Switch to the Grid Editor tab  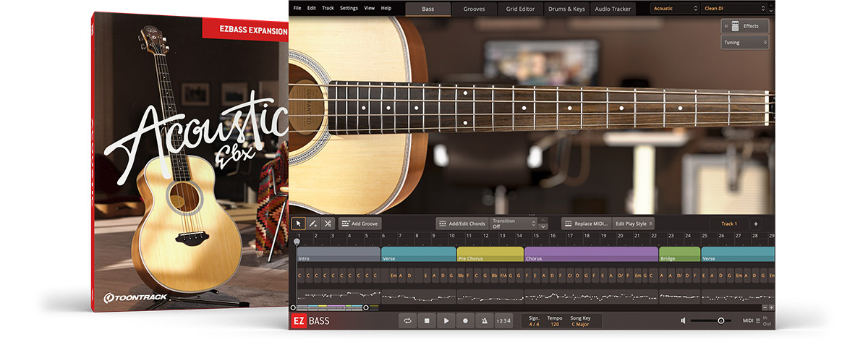[521, 9]
